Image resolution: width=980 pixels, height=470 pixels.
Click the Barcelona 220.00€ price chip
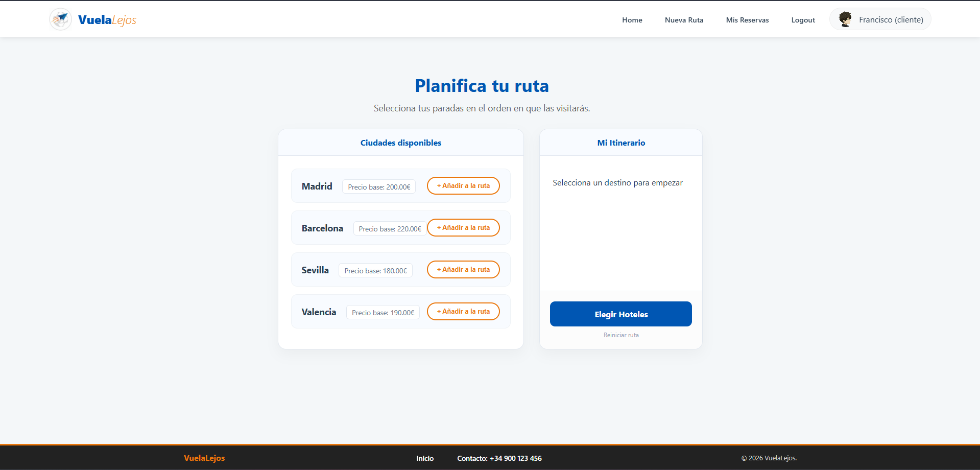click(389, 228)
